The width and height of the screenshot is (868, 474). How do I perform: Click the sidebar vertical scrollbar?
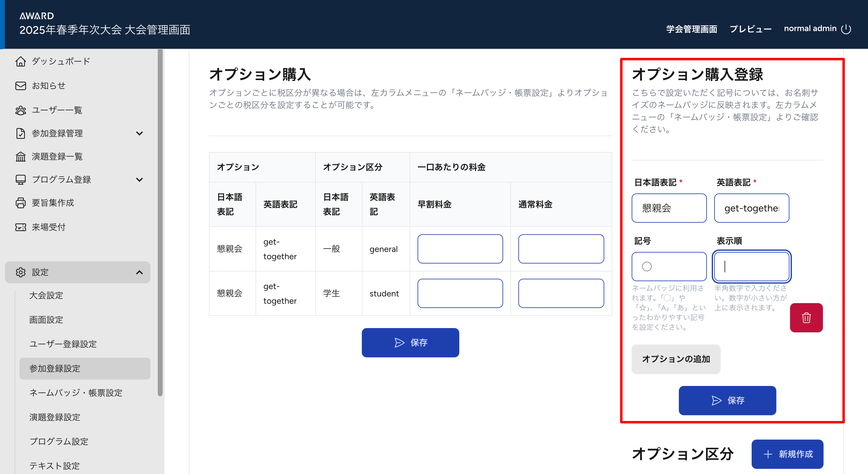pos(160,222)
